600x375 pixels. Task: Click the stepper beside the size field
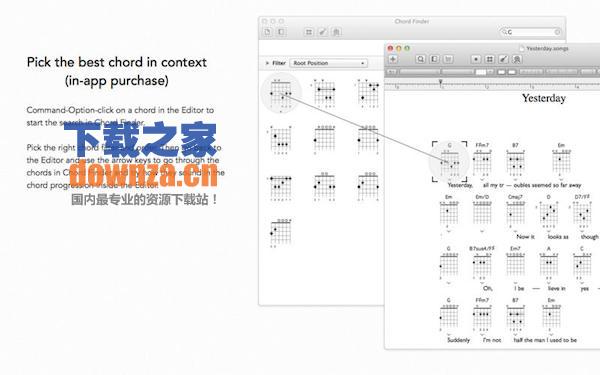(x=490, y=72)
